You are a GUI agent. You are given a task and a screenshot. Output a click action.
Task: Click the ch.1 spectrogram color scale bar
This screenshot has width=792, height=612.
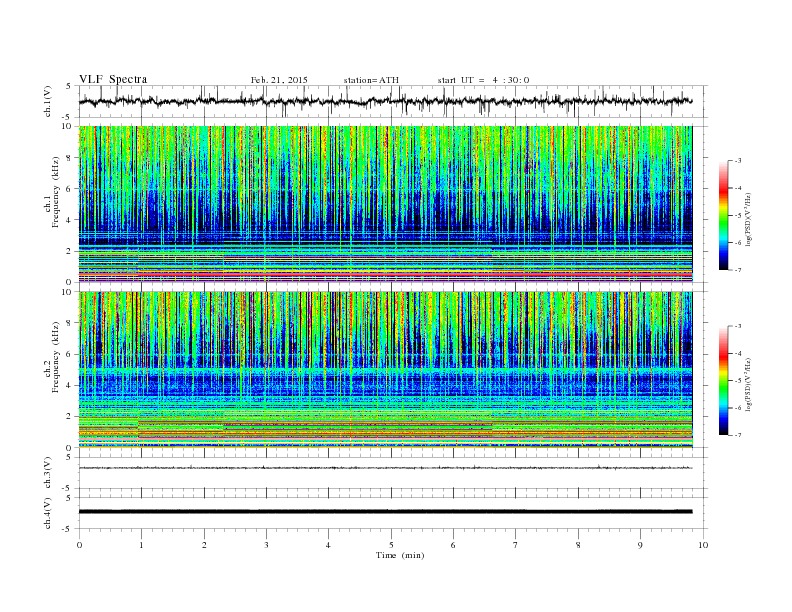pyautogui.click(x=723, y=216)
